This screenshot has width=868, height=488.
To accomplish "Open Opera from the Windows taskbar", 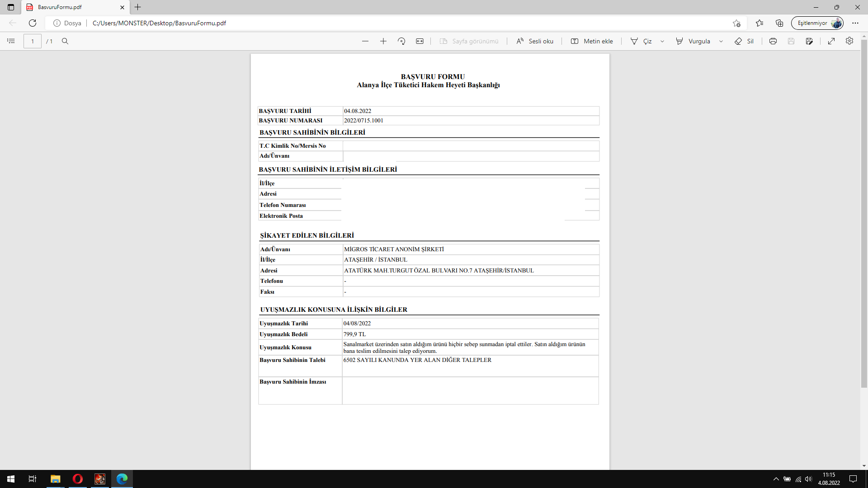I will point(78,479).
